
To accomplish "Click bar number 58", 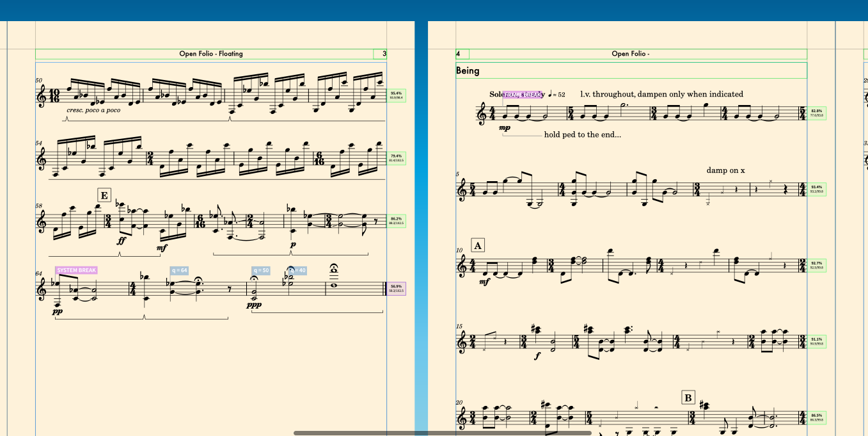I will (x=39, y=206).
